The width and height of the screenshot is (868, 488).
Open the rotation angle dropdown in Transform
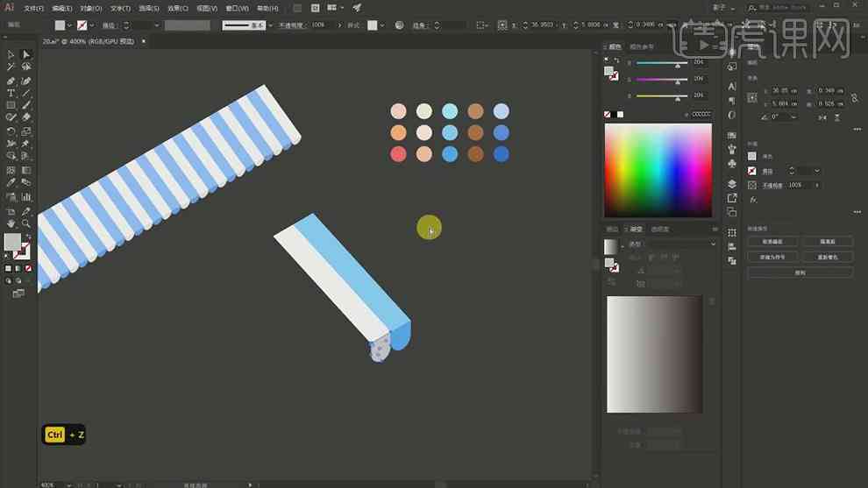(x=793, y=117)
